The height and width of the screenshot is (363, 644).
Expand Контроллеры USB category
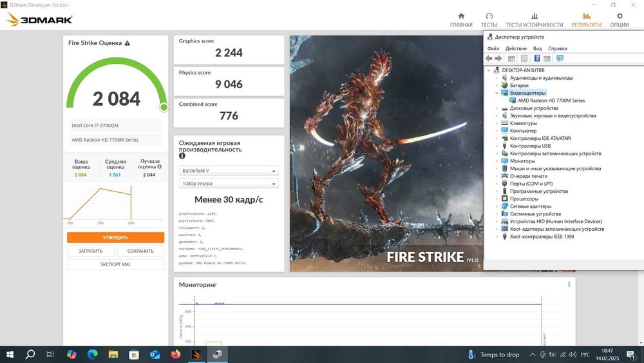tap(497, 146)
